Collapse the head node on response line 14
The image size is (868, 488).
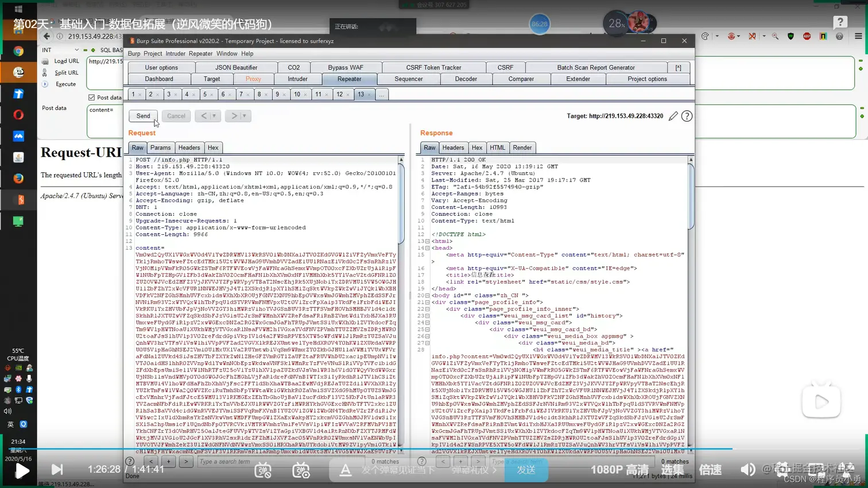point(427,248)
